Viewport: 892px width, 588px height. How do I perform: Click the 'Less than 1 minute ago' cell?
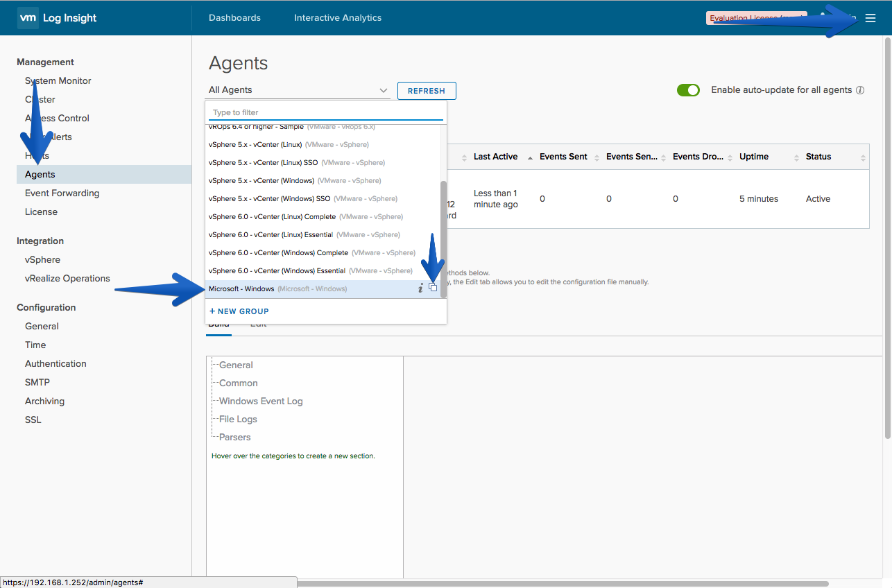click(x=496, y=199)
